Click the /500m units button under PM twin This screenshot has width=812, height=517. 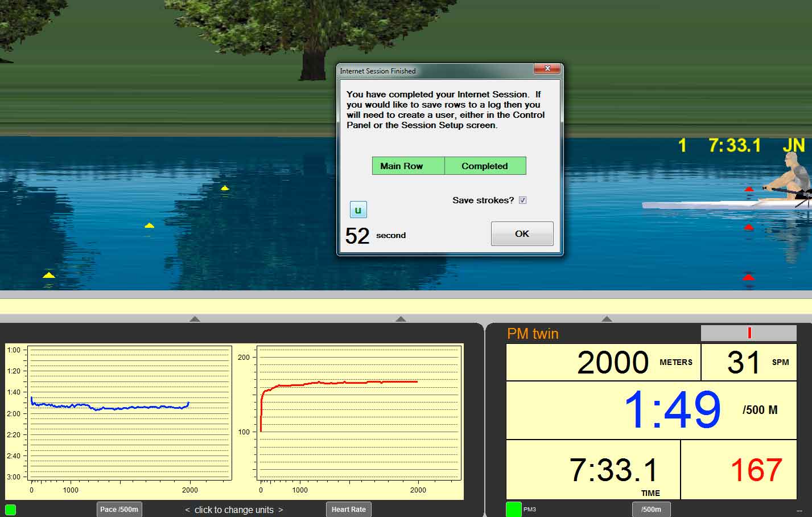coord(651,510)
